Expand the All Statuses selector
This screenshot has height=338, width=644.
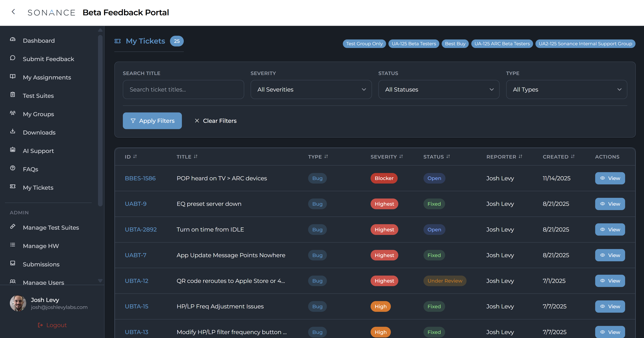pos(439,89)
